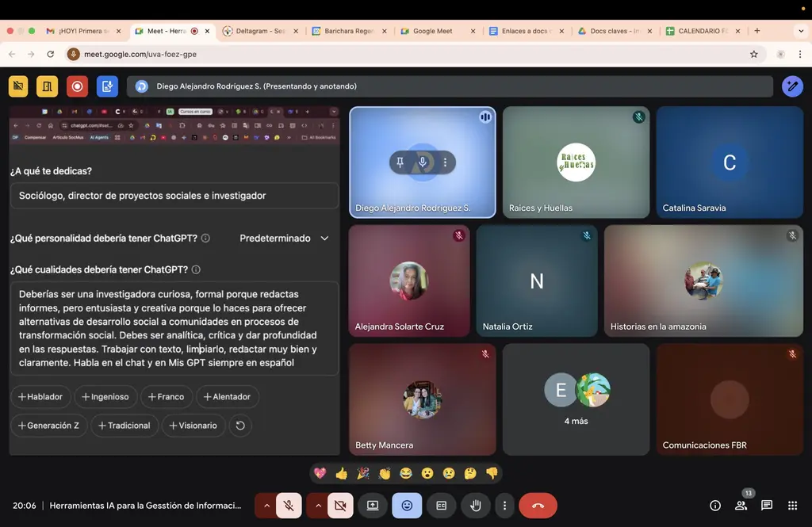Viewport: 812px width, 527px height.
Task: Switch to the ¡HOY! Primera Gmail tab
Action: tap(84, 31)
